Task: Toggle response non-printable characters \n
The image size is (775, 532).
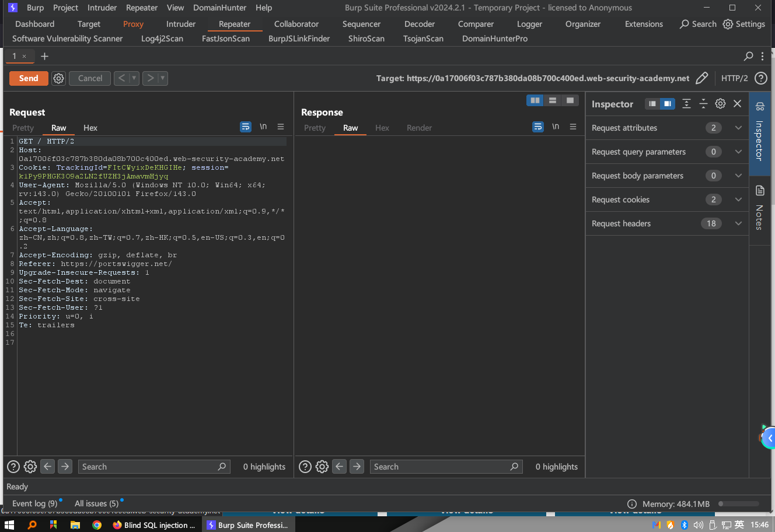Action: 556,127
